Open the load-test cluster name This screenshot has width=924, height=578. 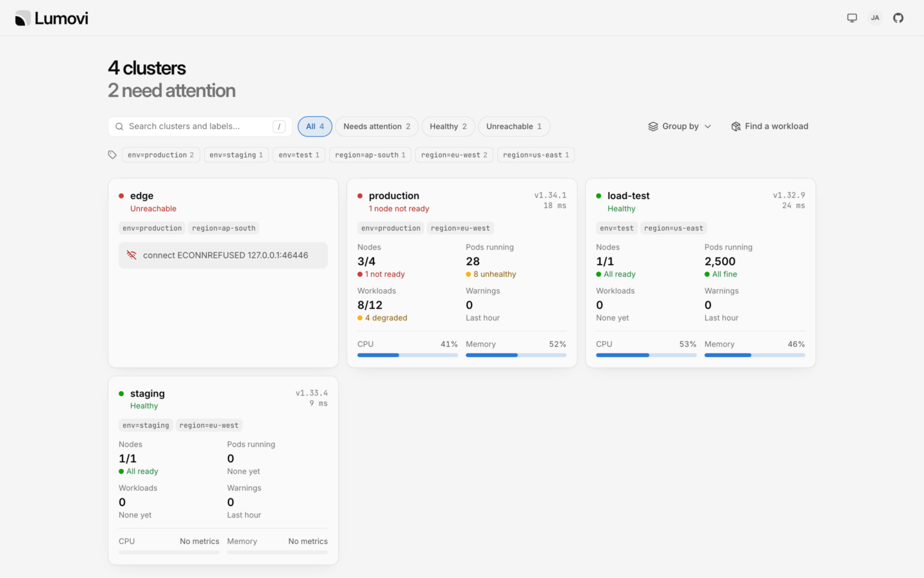tap(629, 196)
